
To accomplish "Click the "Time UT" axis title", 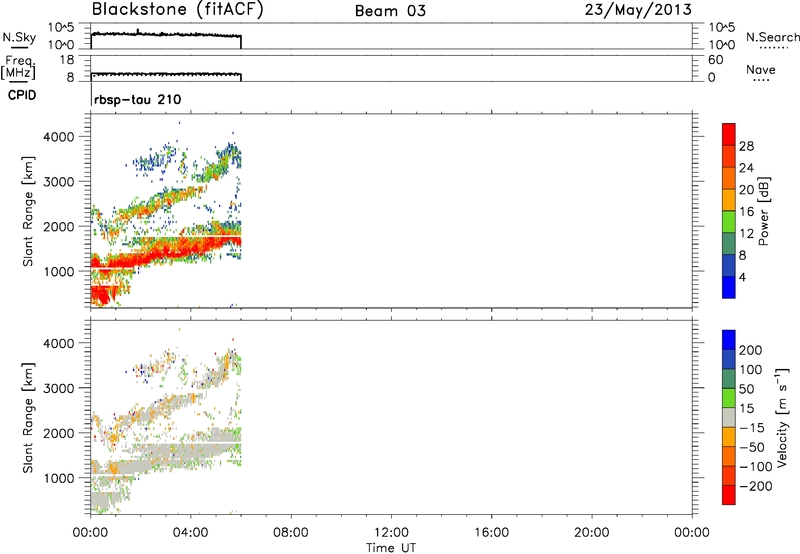I will click(x=391, y=547).
